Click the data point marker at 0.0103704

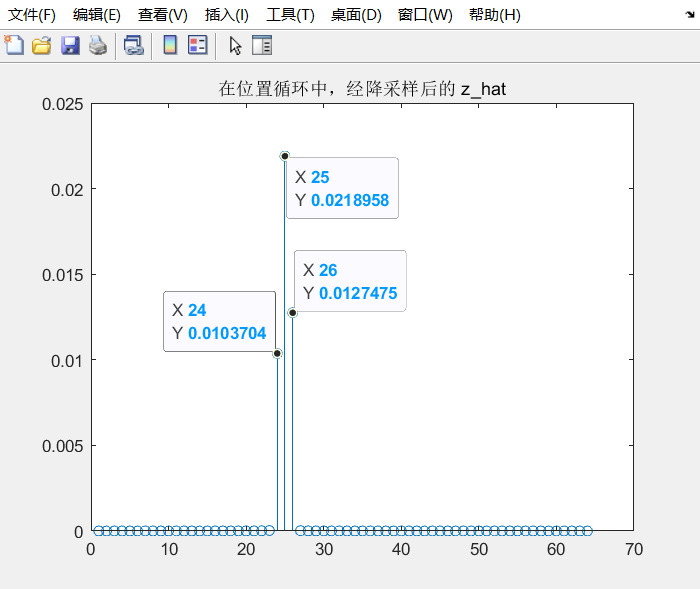point(277,353)
